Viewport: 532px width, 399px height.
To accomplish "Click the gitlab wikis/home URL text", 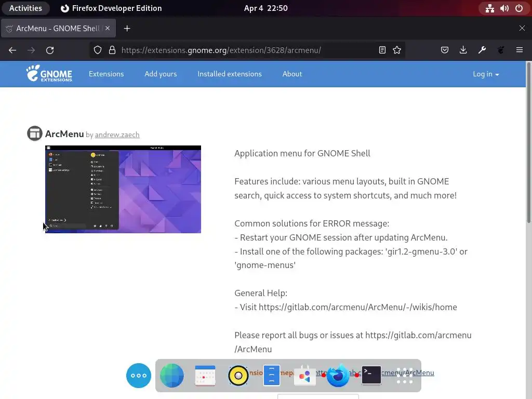I will coord(358,308).
